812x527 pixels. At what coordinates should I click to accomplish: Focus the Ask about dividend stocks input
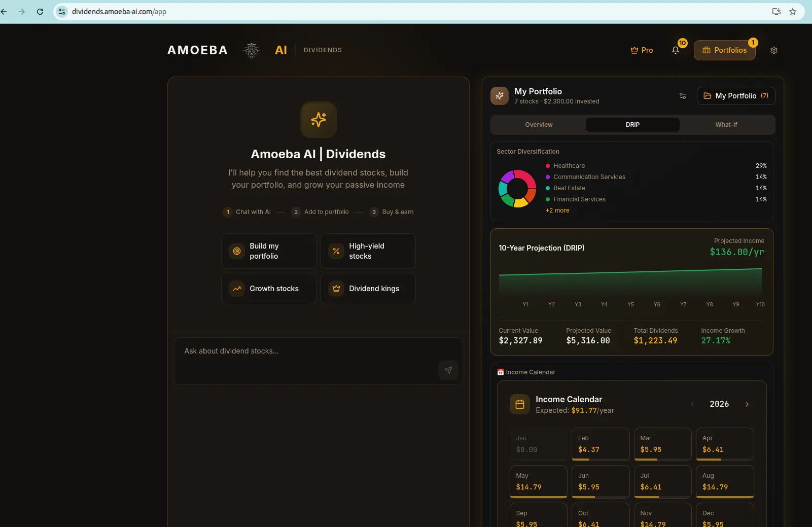coord(319,361)
